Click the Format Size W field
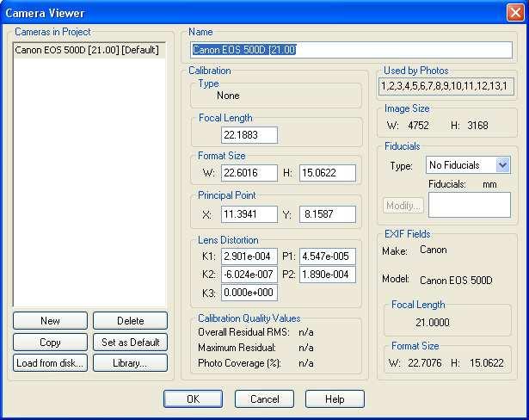Screen dimensions: 529x420 tap(249, 173)
